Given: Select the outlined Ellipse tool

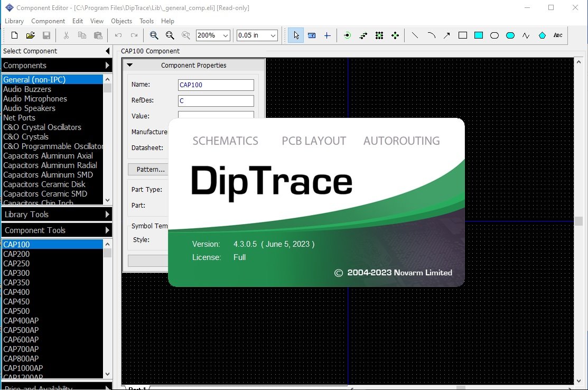Looking at the screenshot, I should pyautogui.click(x=494, y=35).
